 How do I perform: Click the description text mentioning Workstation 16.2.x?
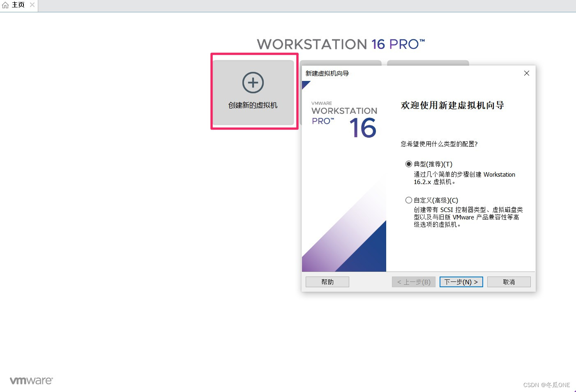(x=464, y=178)
